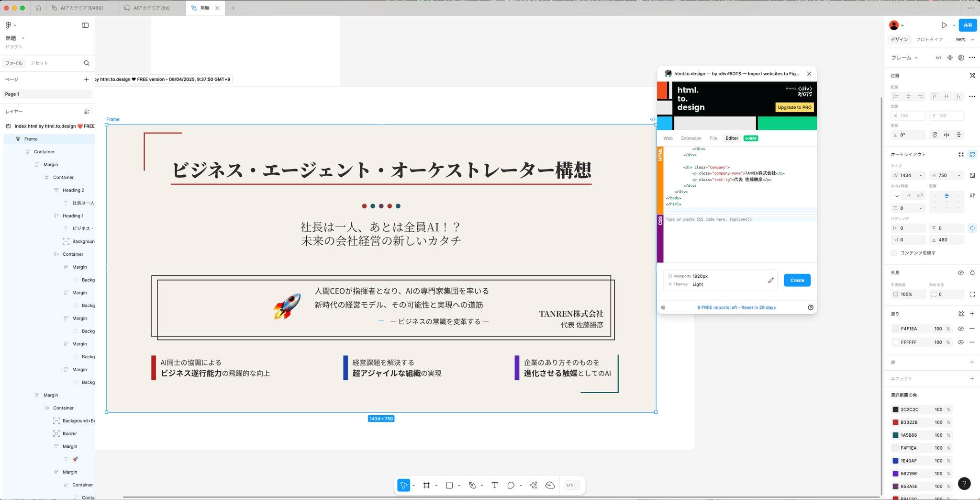This screenshot has width=980, height=500.
Task: Click pencil icon to edit viewport settings
Action: pyautogui.click(x=770, y=280)
